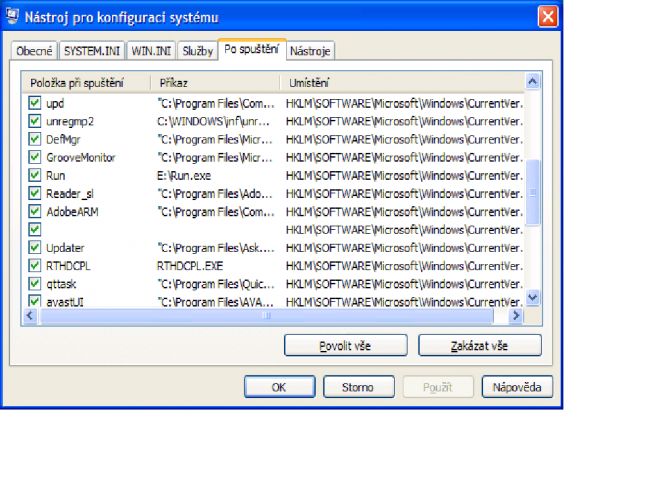645x485 pixels.
Task: Switch to the Obecné tab
Action: pyautogui.click(x=34, y=51)
